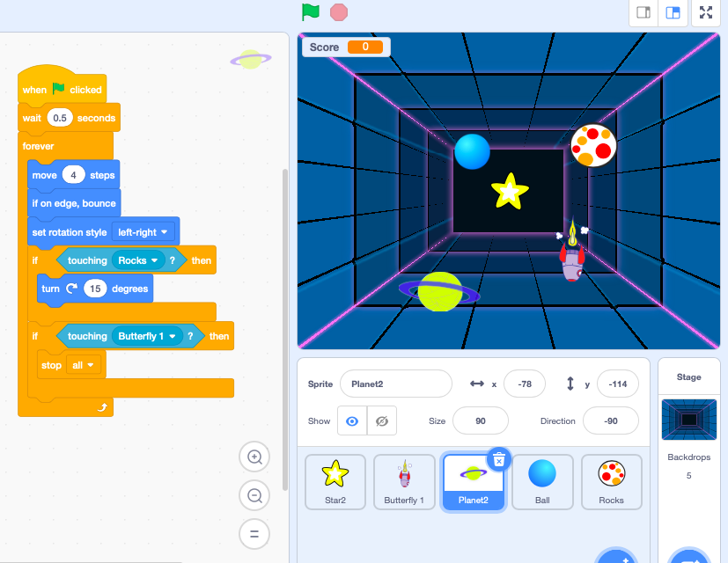Select the Star2 sprite thumbnail
Screen dimensions: 728x563
(335, 481)
